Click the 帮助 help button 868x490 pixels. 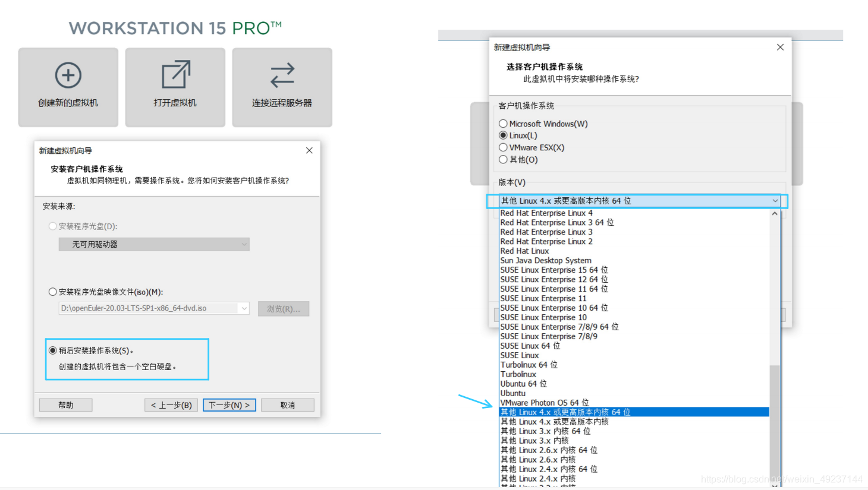65,405
